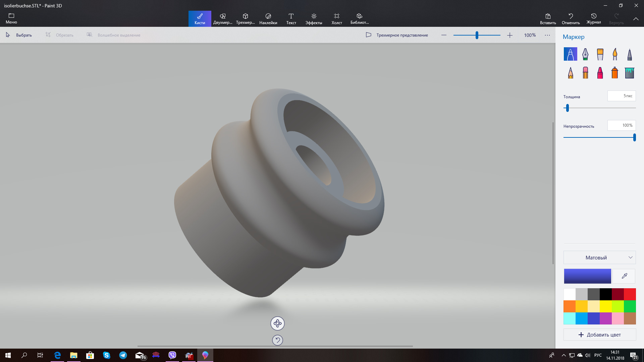Click the rotate view orbit button
The height and width of the screenshot is (362, 644).
pos(277,323)
